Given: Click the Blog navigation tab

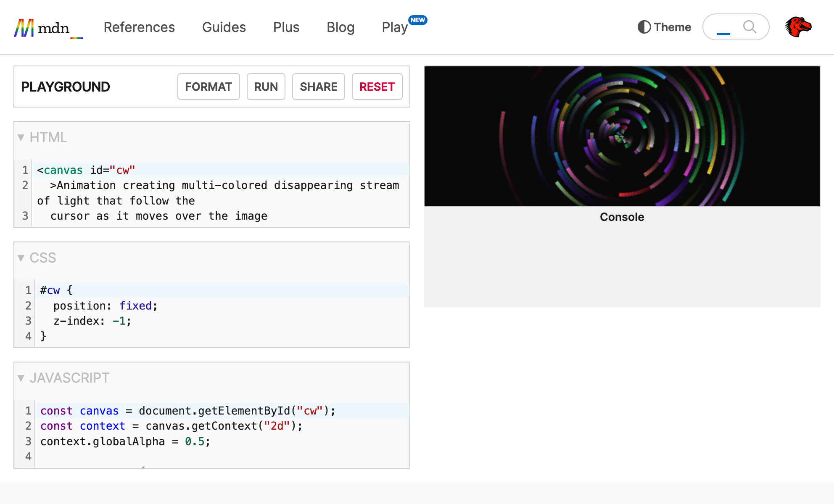Looking at the screenshot, I should 341,27.
